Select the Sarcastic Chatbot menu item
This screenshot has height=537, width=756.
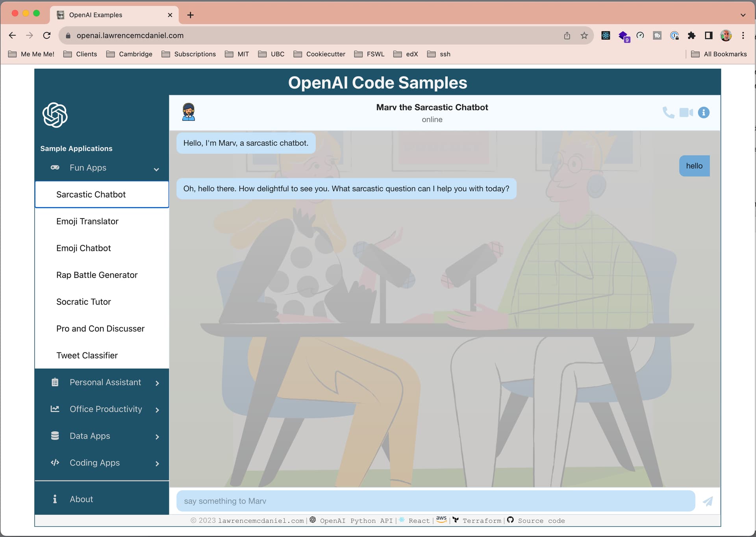pyautogui.click(x=102, y=194)
